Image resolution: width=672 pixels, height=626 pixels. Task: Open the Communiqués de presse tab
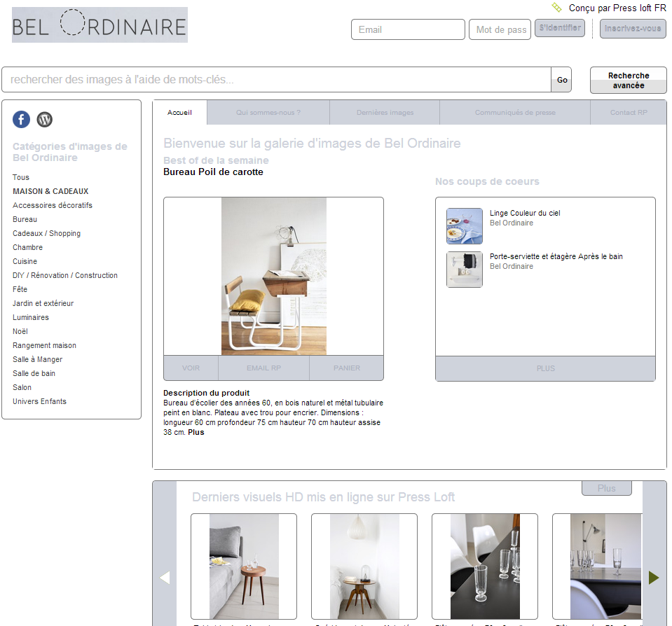click(x=515, y=113)
